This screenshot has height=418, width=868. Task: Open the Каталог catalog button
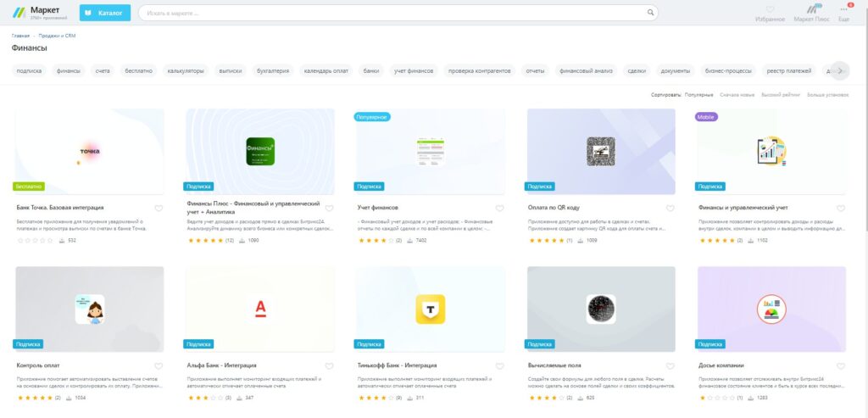point(104,13)
